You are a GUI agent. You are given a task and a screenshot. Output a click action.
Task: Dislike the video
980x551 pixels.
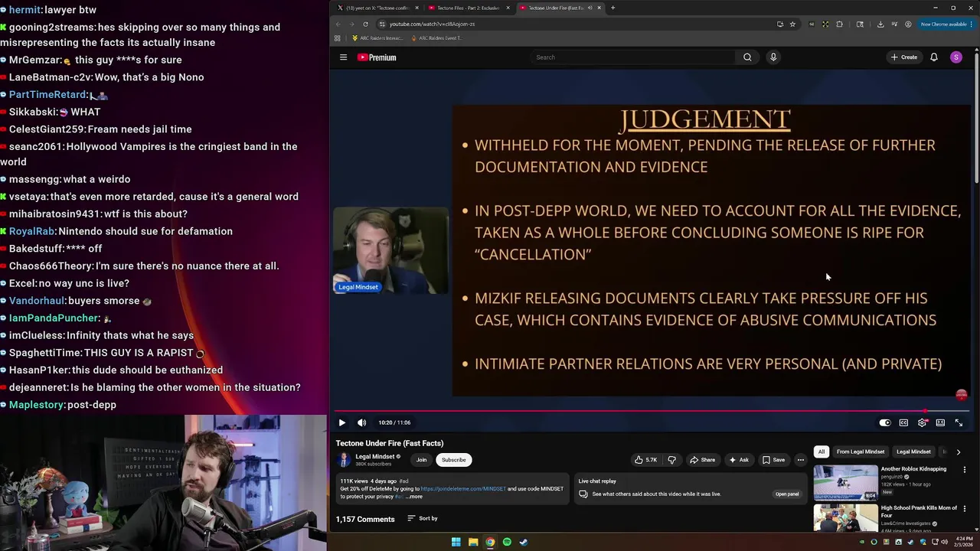tap(671, 460)
